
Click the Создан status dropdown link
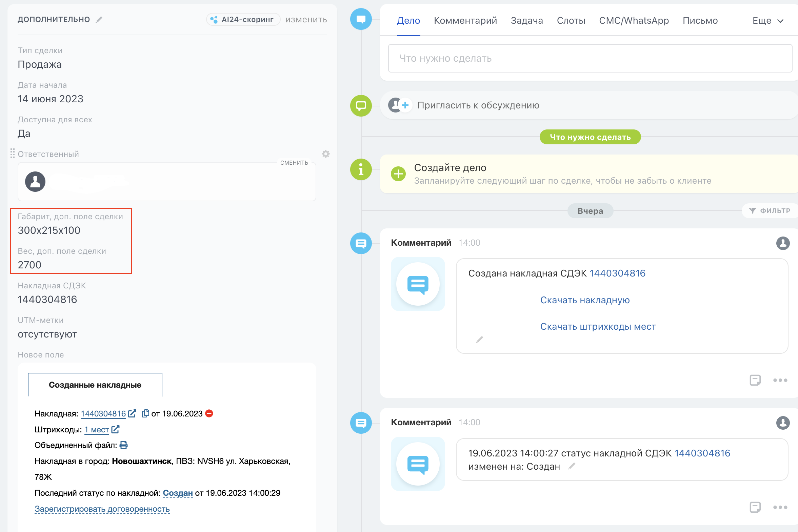coord(178,493)
